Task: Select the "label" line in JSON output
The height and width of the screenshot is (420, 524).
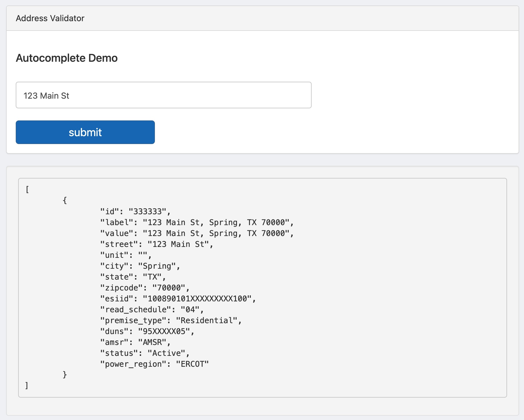Action: click(197, 222)
